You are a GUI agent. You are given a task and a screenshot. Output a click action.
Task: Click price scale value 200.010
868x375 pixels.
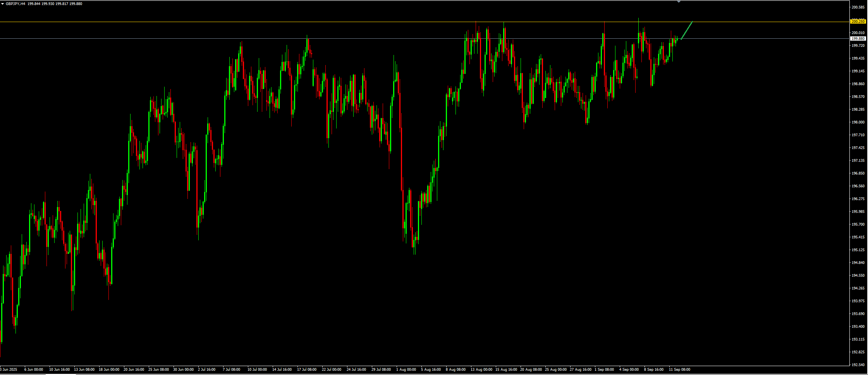(x=858, y=33)
